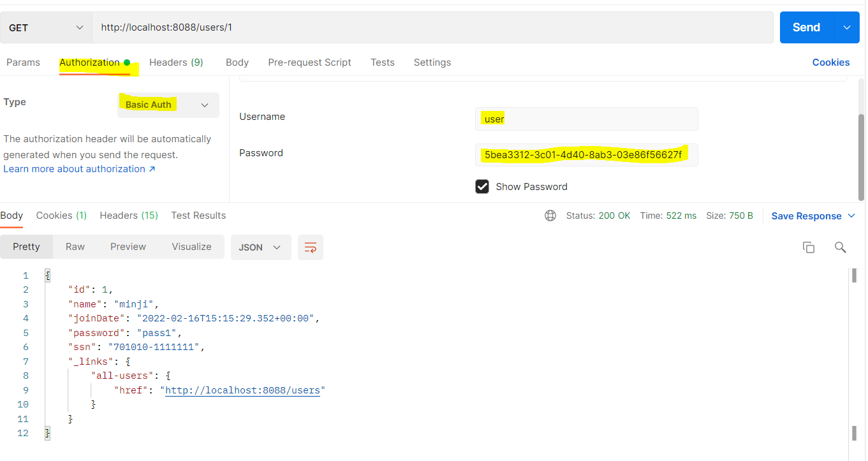
Task: Search the response with magnifier icon
Action: (x=841, y=247)
